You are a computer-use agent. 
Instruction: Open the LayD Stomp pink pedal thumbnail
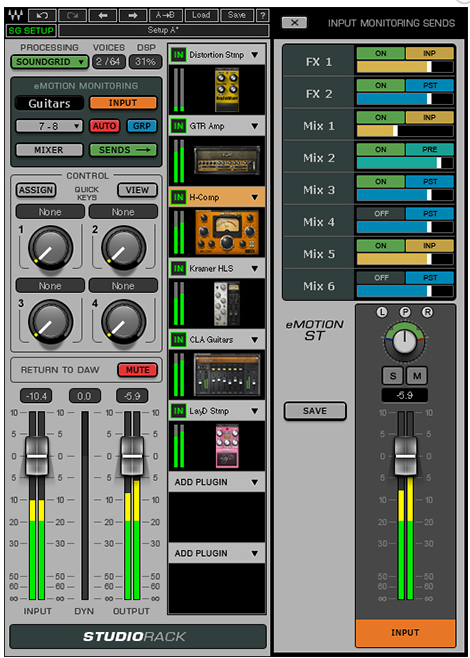point(227,446)
